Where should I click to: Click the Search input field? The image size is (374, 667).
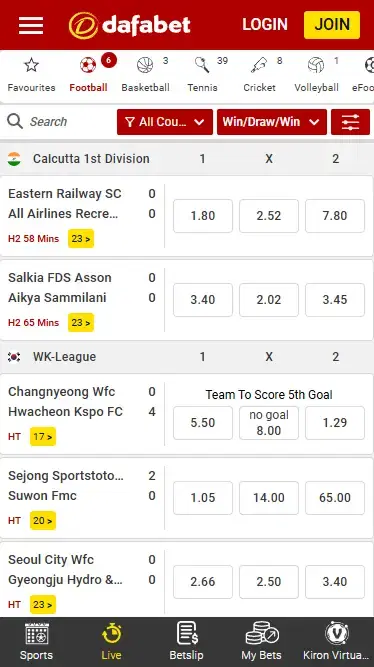coord(60,122)
